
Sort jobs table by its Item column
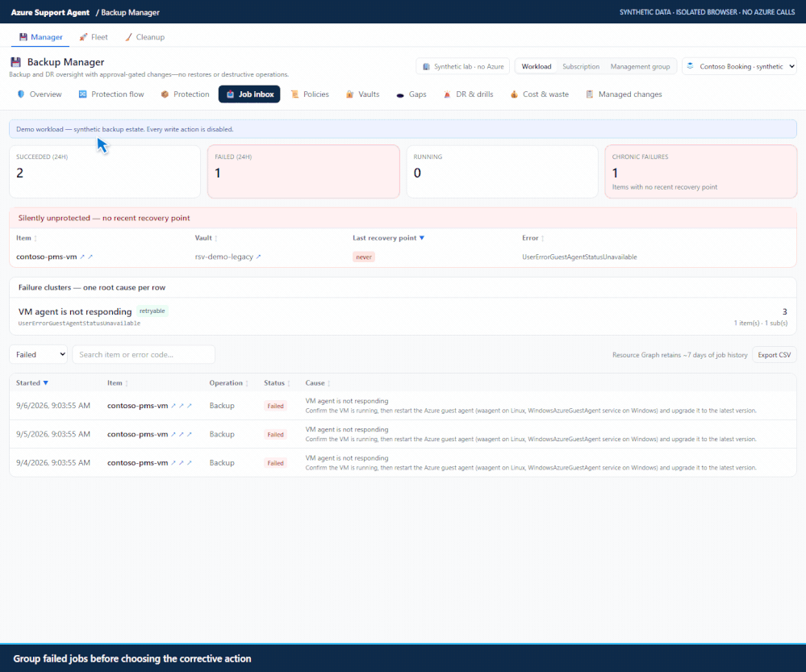118,383
